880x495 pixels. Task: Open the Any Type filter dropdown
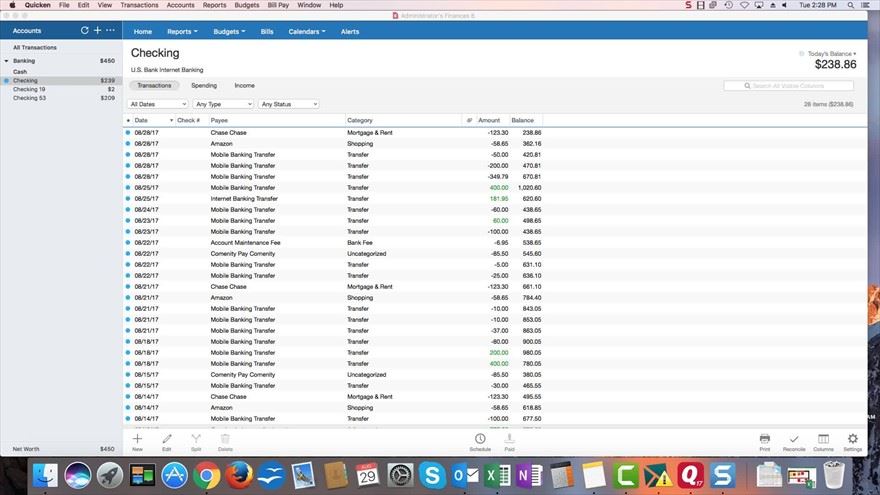click(x=223, y=104)
